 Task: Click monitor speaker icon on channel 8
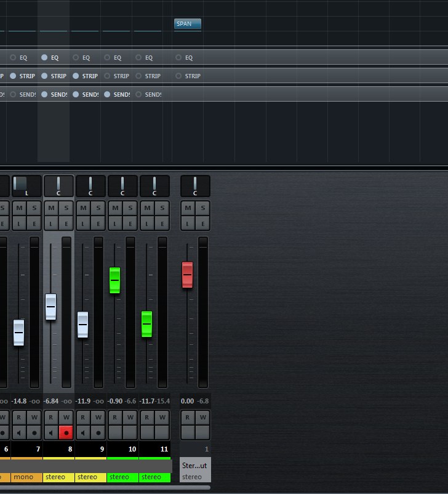51,432
